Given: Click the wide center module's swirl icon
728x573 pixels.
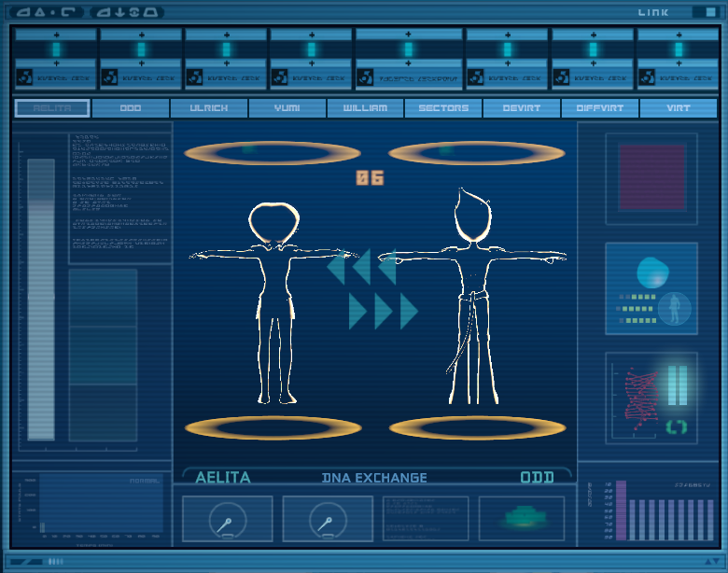Looking at the screenshot, I should 365,77.
